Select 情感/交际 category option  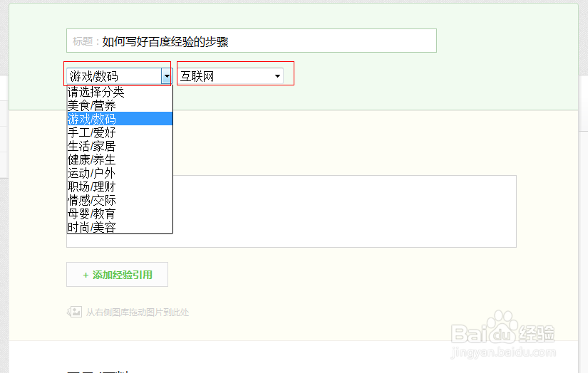[x=120, y=200]
